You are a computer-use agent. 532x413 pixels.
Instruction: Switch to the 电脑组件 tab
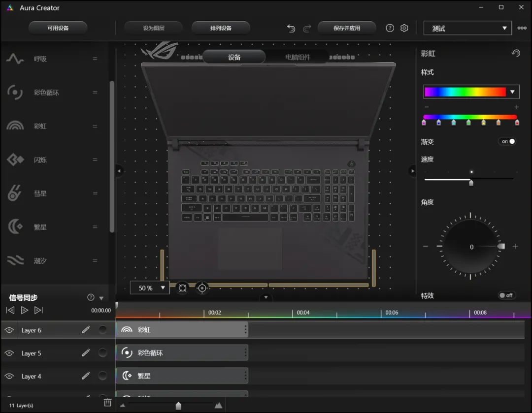click(x=298, y=57)
